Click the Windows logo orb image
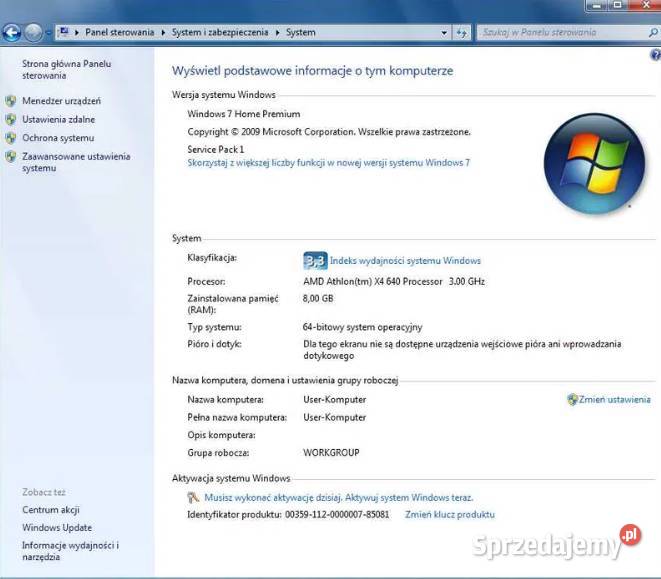661x579 pixels. click(594, 163)
